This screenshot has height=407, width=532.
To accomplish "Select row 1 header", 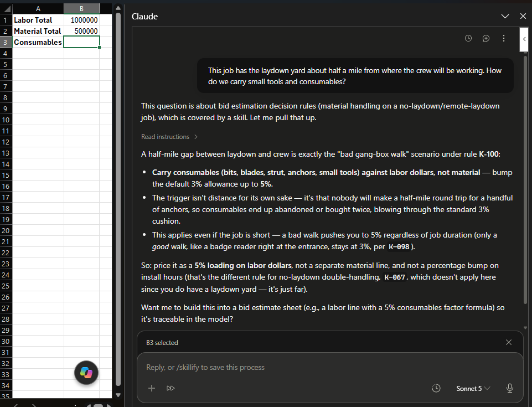I will 6,20.
